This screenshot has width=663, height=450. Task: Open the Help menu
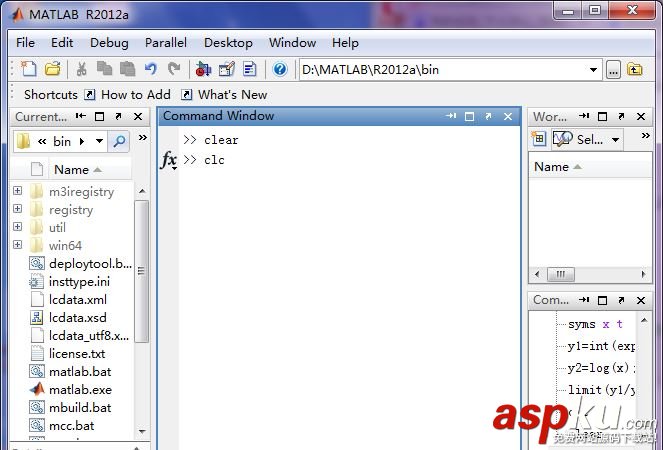tap(345, 43)
